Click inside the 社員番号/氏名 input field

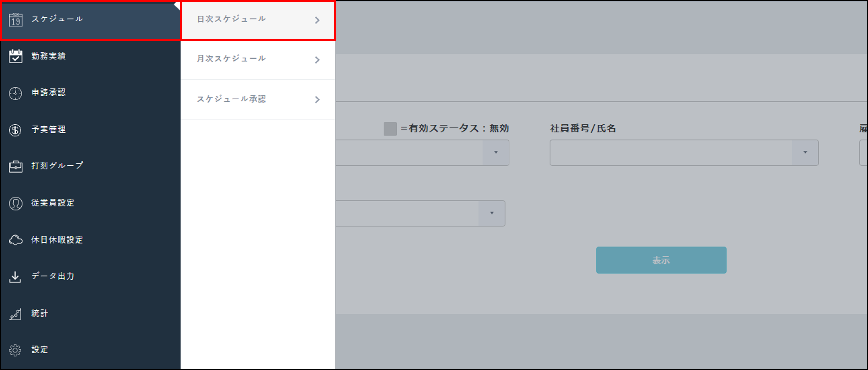point(671,153)
